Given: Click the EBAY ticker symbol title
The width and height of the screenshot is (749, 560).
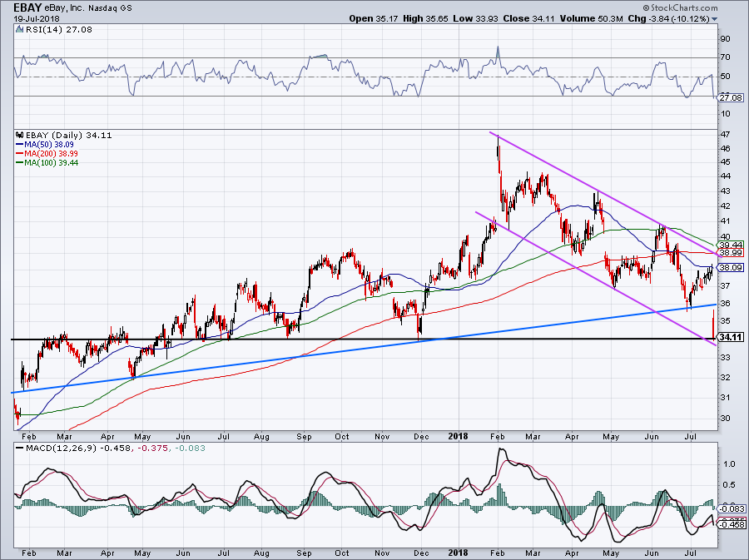Looking at the screenshot, I should pos(27,7).
